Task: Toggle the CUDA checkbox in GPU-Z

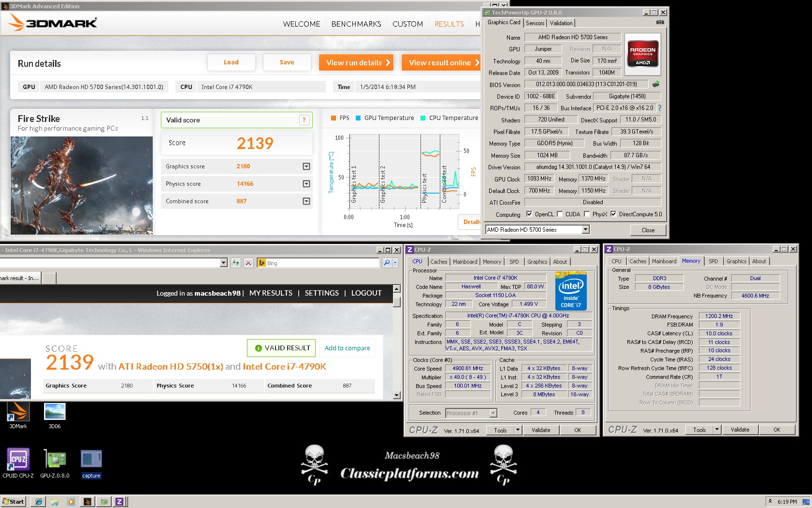Action: pyautogui.click(x=560, y=214)
